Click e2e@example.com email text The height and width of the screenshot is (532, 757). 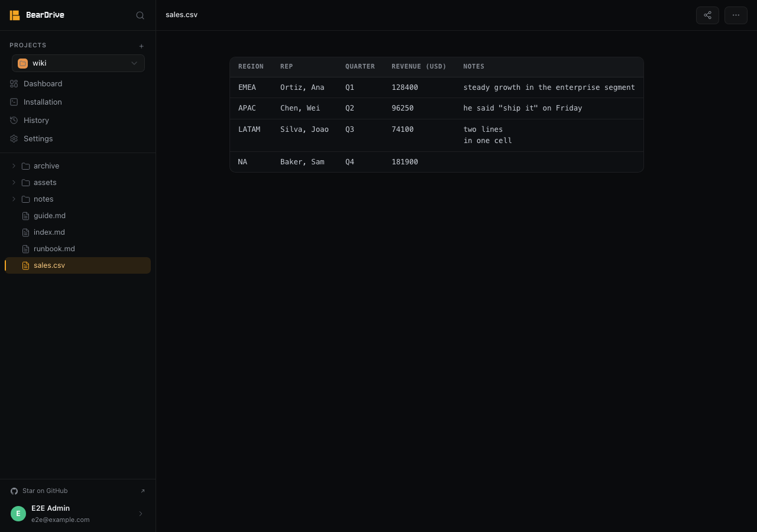[60, 520]
